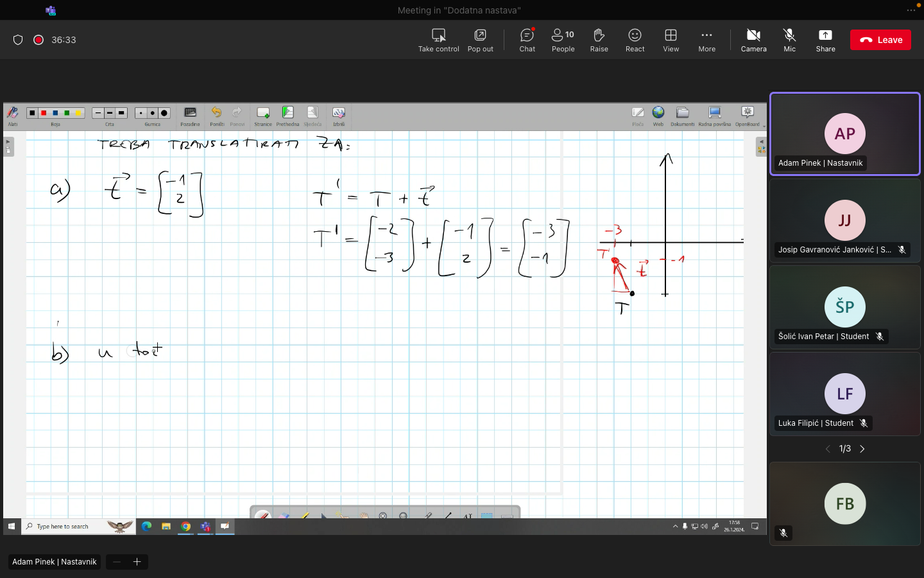Go to next participants page
Image resolution: width=924 pixels, height=578 pixels.
click(x=862, y=449)
